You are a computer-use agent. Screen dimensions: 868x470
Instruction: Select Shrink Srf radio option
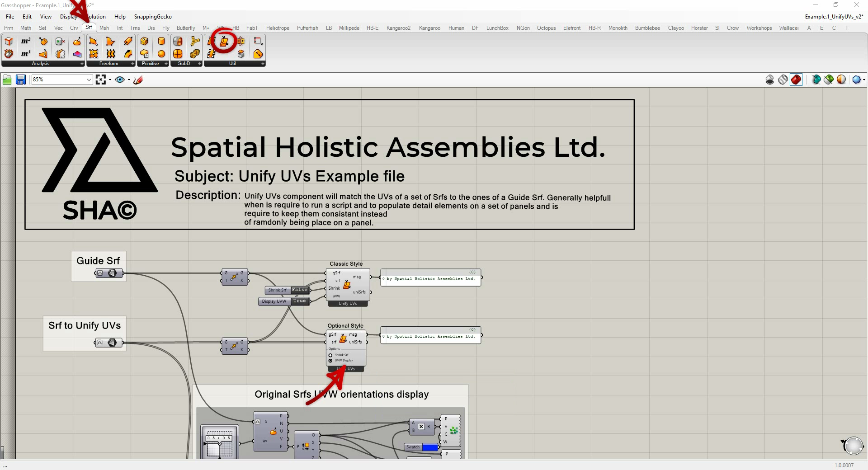(330, 355)
